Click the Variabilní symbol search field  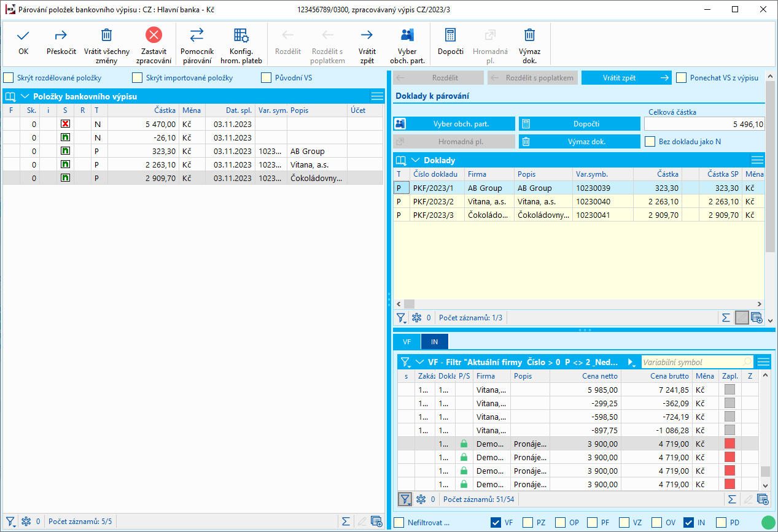(693, 362)
